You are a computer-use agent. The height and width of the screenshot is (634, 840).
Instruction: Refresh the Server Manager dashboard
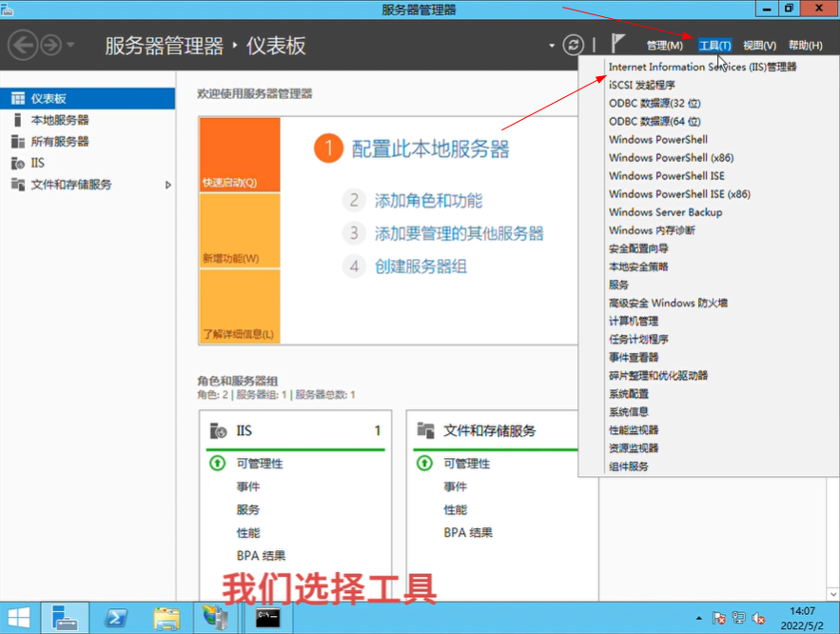pyautogui.click(x=574, y=45)
